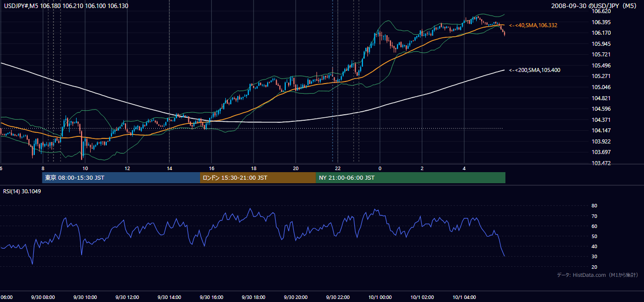This screenshot has width=644, height=302.
Task: Click price axis label 104.821
Action: point(602,98)
